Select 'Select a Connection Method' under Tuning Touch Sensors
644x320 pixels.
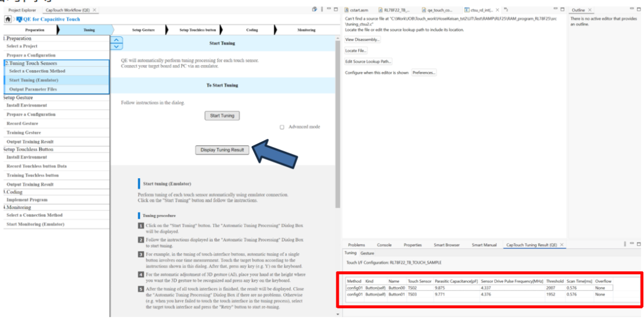[57, 71]
